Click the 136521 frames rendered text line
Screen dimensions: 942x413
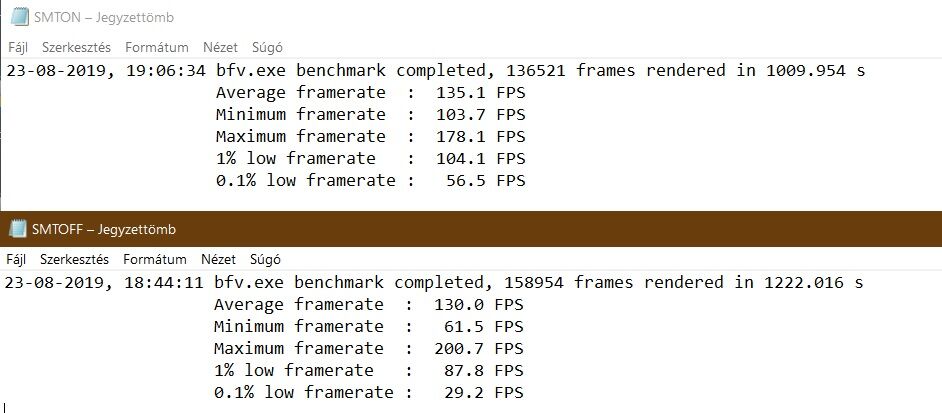pos(436,71)
